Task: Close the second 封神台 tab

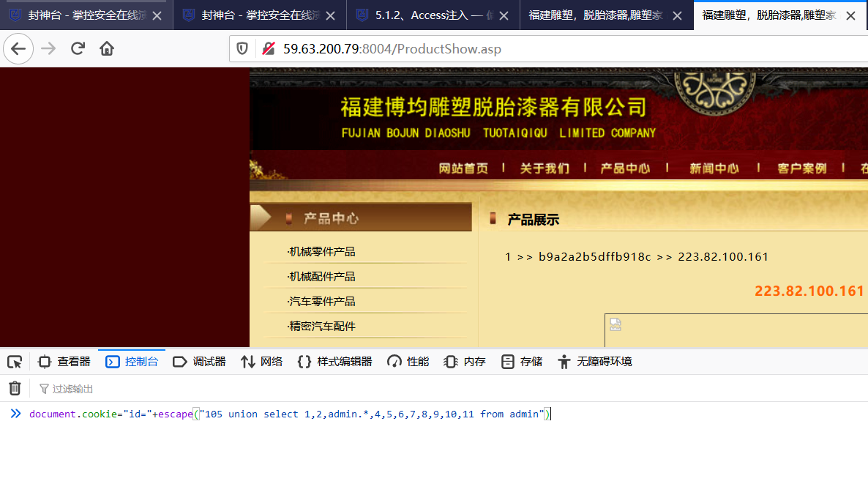Action: coord(331,15)
